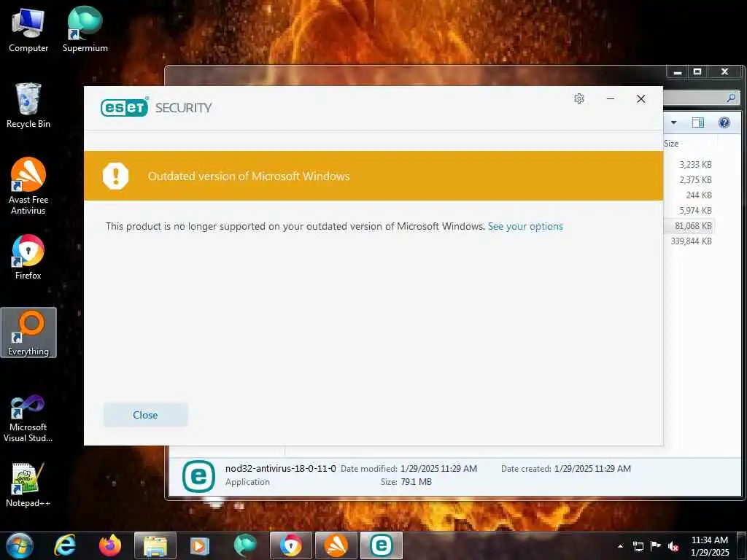Select Avast Free Antivirus desktop shortcut
747x560 pixels.
coord(28,186)
